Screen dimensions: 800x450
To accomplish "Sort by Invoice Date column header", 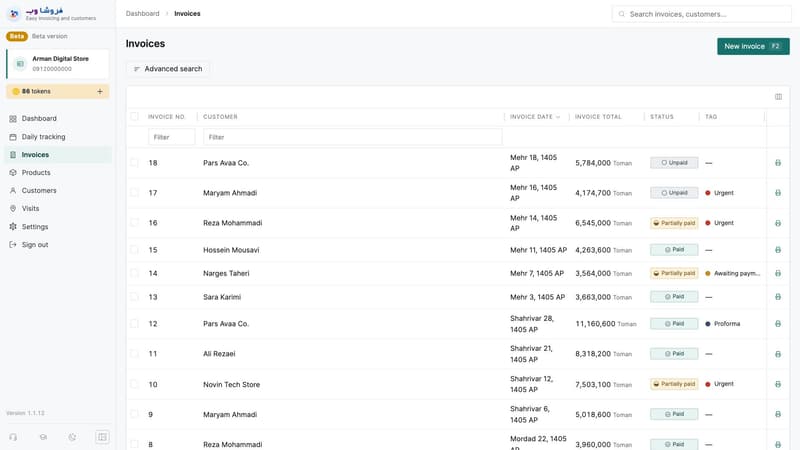I will click(535, 117).
